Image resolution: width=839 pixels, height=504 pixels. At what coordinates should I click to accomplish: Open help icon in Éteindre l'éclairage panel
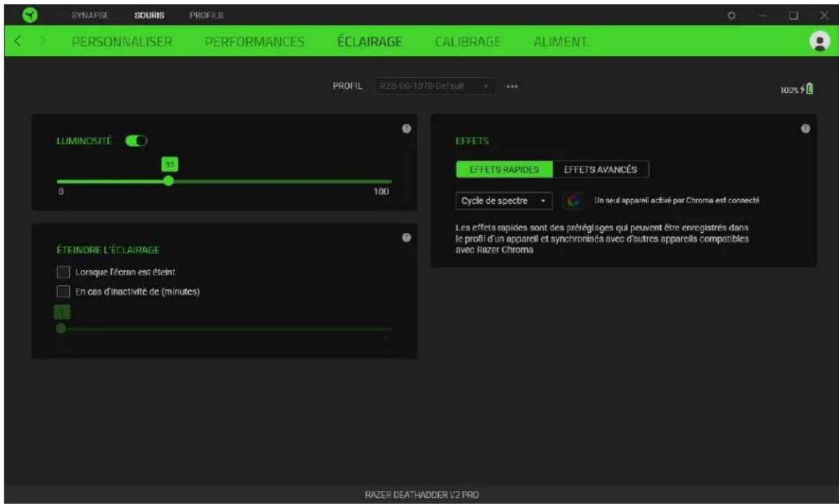pyautogui.click(x=407, y=237)
